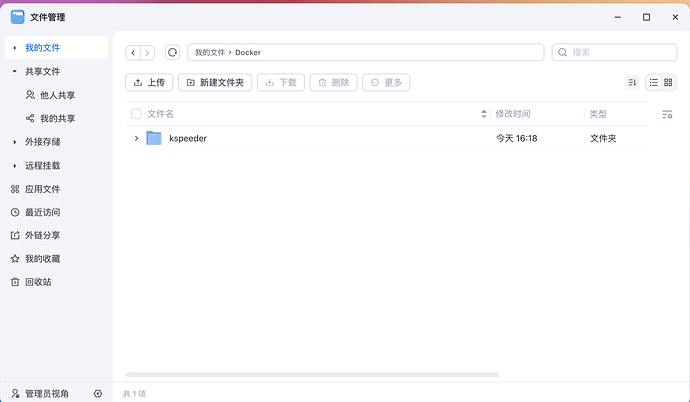Open column settings icon in header
Image resolution: width=690 pixels, height=402 pixels.
pyautogui.click(x=667, y=115)
